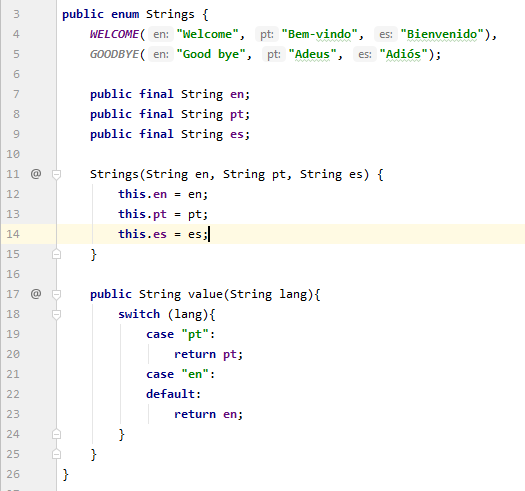Click line number 14 in the gutter

[x=13, y=234]
